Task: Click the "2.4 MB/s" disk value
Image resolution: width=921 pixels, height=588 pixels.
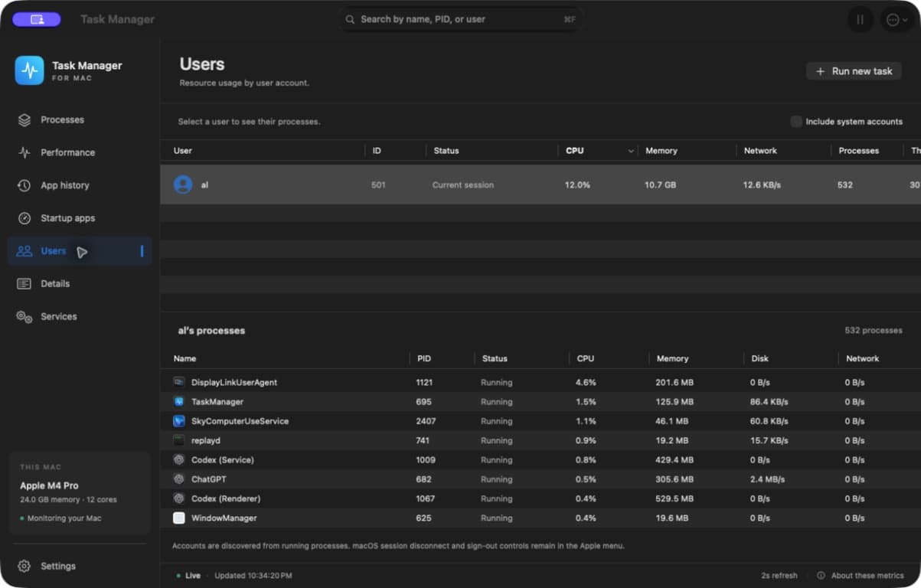Action: pos(767,479)
